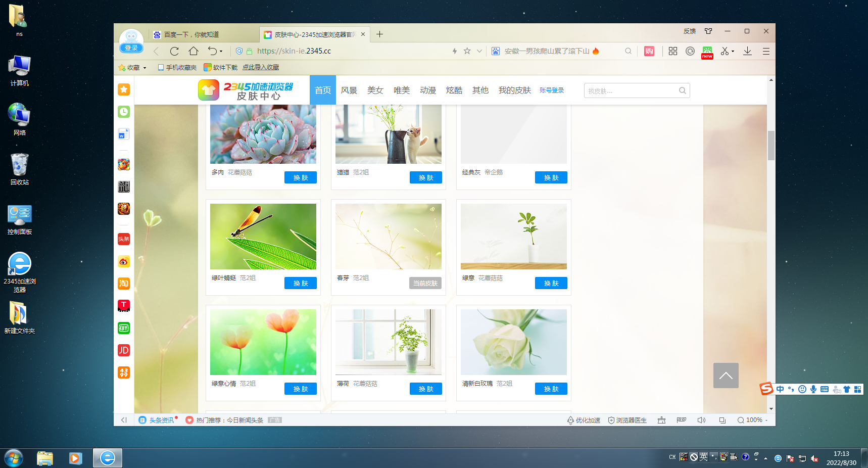The width and height of the screenshot is (868, 468).
Task: Open 软件下载 bookmark
Action: (x=220, y=67)
